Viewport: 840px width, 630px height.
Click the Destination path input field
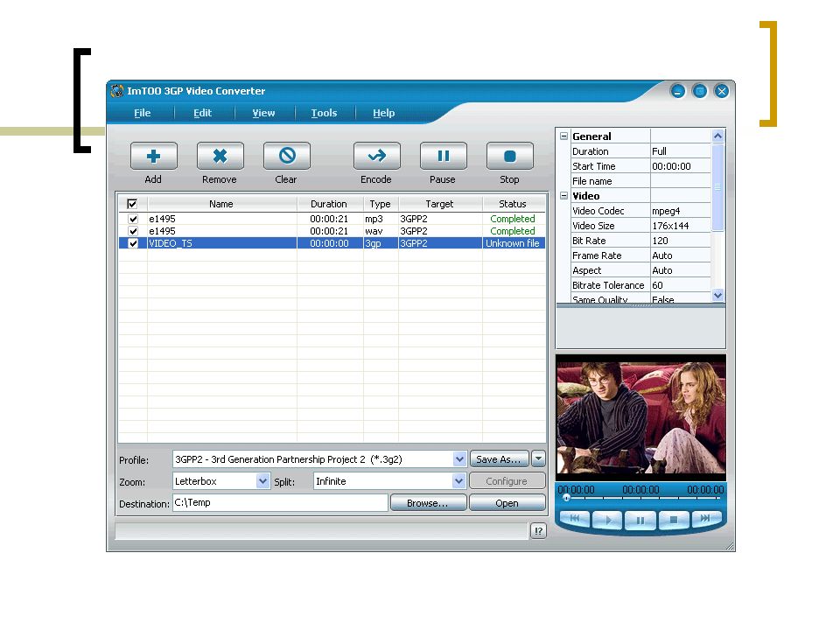click(280, 502)
